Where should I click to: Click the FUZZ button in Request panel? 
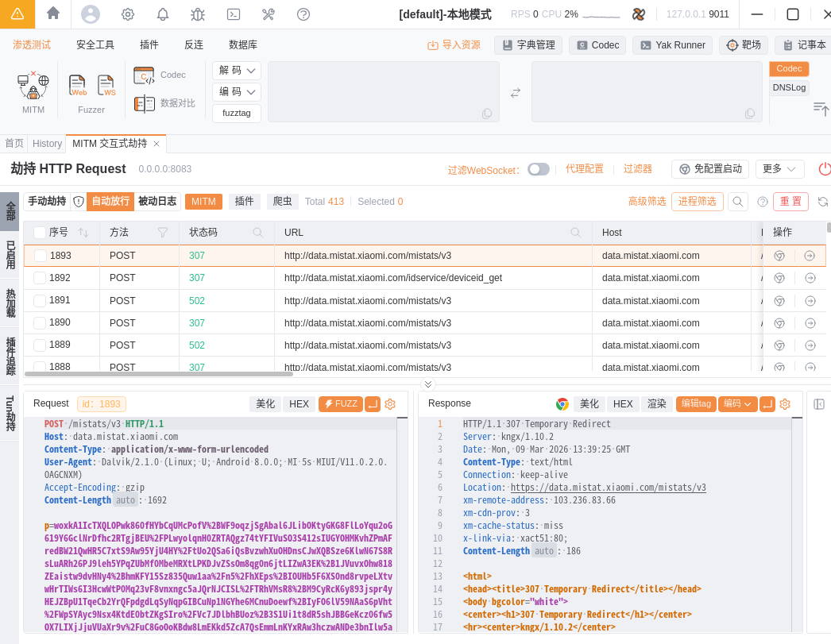pos(341,404)
